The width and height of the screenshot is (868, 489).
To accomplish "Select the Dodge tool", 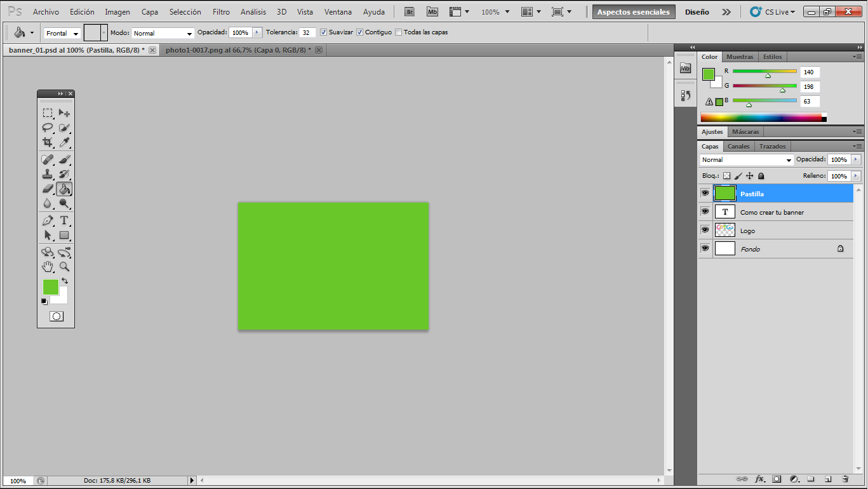I will 64,203.
